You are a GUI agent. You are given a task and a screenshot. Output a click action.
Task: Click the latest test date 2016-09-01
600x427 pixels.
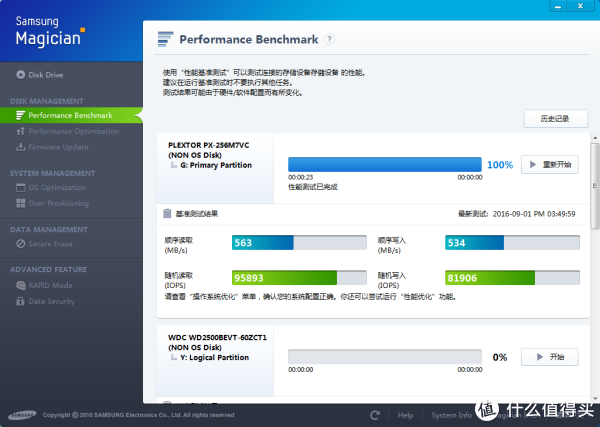(x=534, y=214)
